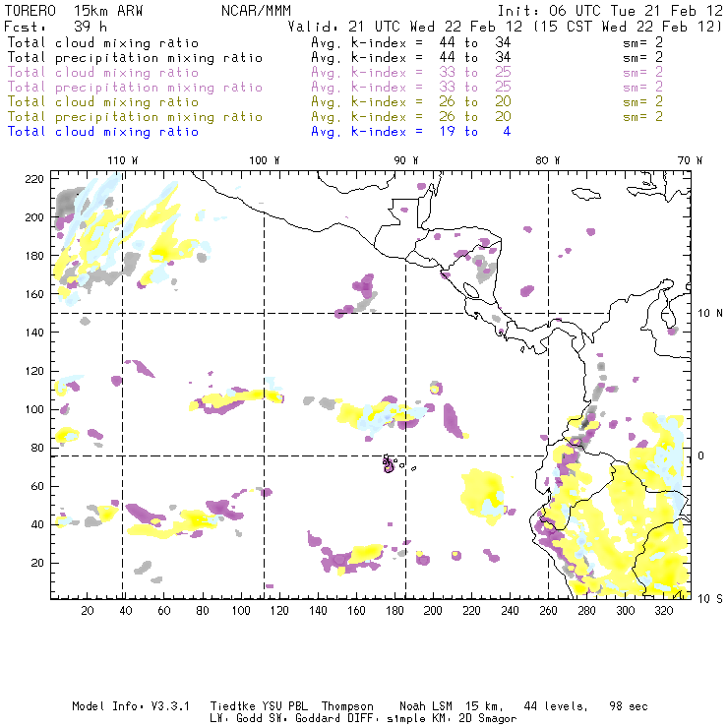Click the 'Valid: 21 UTC Wed 22 Feb 12' text

[405, 27]
